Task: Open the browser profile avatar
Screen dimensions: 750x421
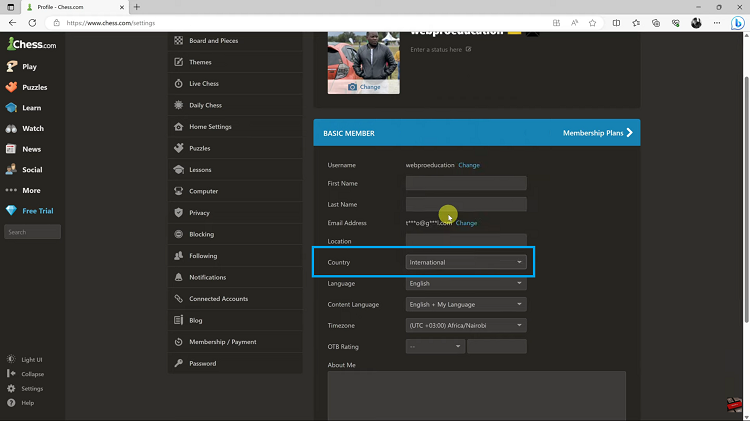Action: point(696,23)
